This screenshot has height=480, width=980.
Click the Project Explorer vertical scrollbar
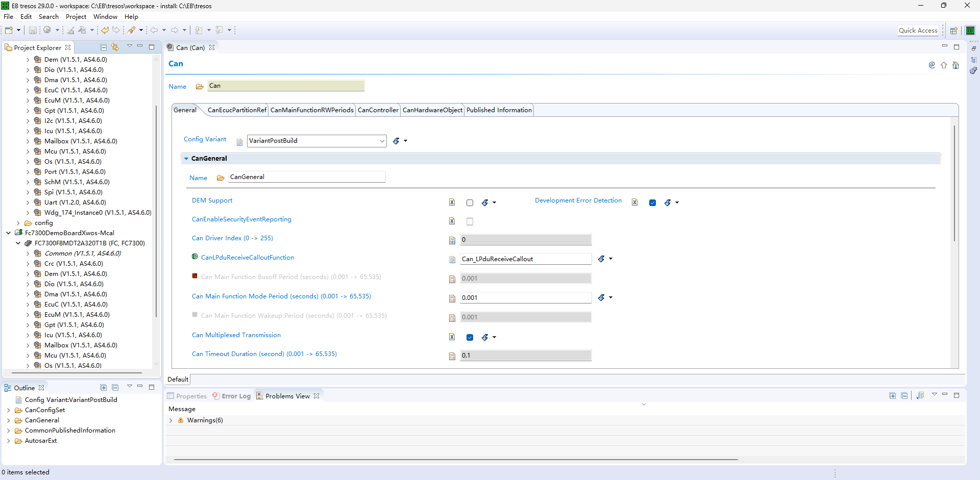tap(156, 210)
